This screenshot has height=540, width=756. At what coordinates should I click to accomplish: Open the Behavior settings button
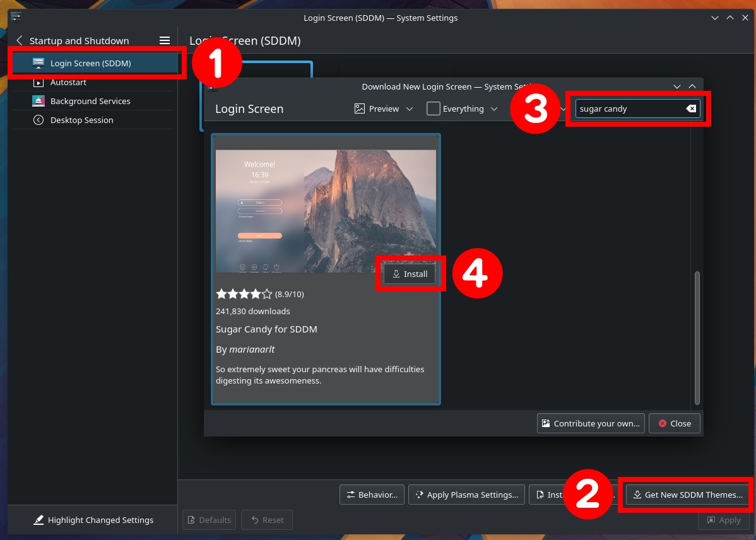(372, 495)
